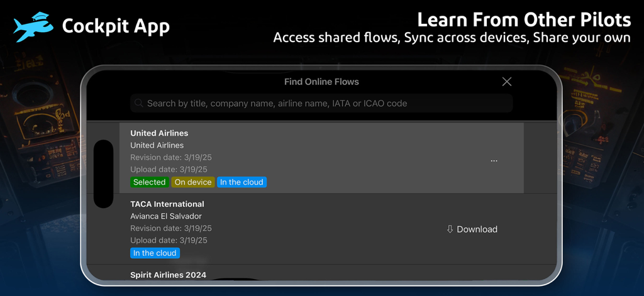Select the TACA International flow title

(x=167, y=204)
